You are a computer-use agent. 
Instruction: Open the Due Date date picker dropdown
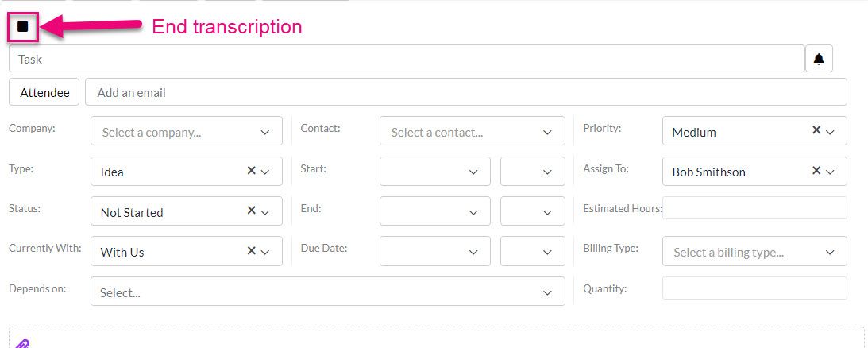pos(435,251)
